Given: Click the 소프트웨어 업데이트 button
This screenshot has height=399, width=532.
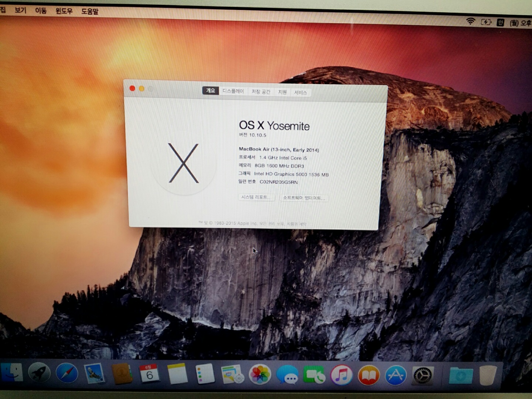Looking at the screenshot, I should (x=304, y=198).
